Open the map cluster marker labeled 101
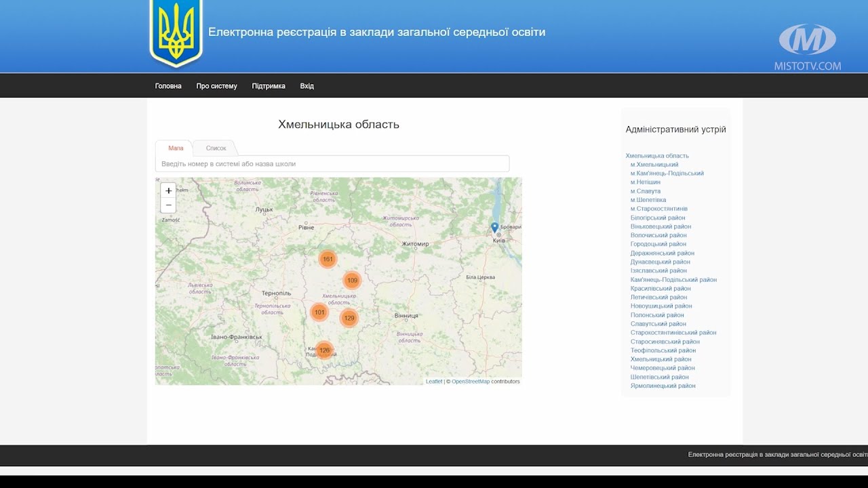 click(x=319, y=312)
